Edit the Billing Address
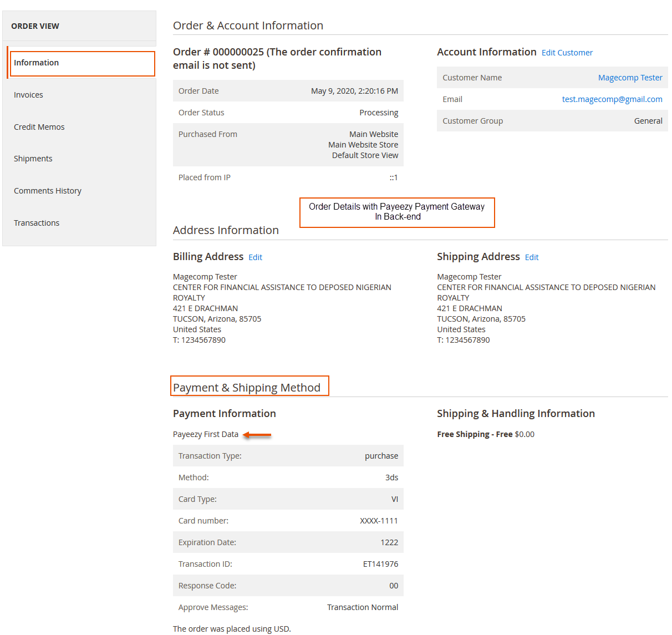 (x=255, y=257)
